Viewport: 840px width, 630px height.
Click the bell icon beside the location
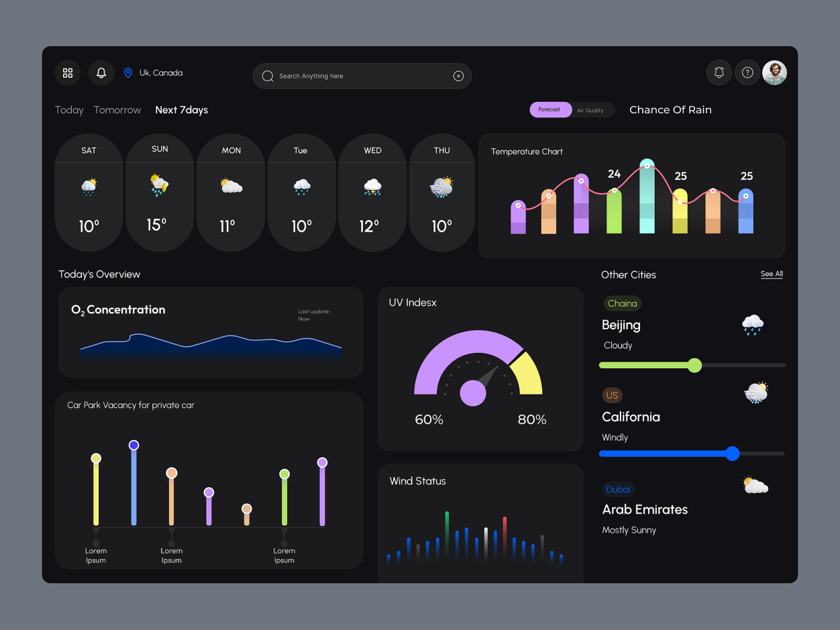click(101, 73)
